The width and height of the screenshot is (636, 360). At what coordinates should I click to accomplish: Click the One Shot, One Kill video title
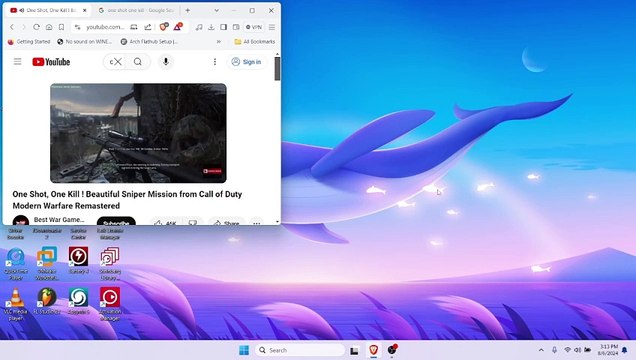click(x=127, y=200)
